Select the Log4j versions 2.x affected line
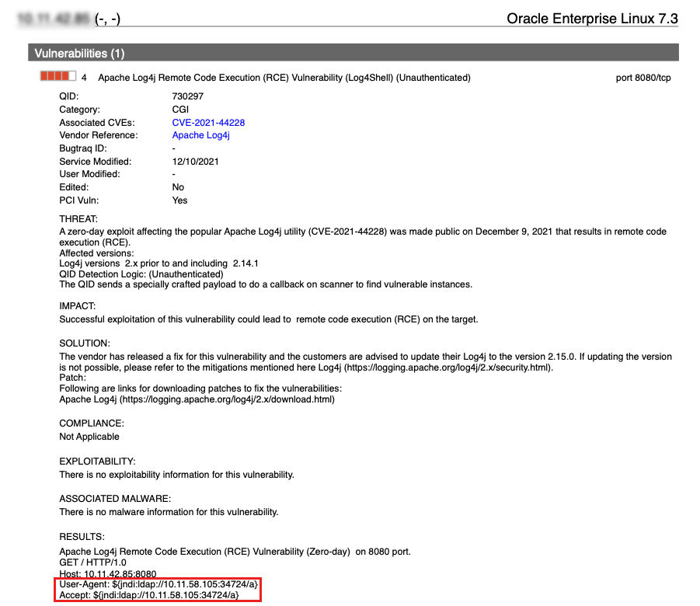Screen dimensions: 700x606 (159, 263)
